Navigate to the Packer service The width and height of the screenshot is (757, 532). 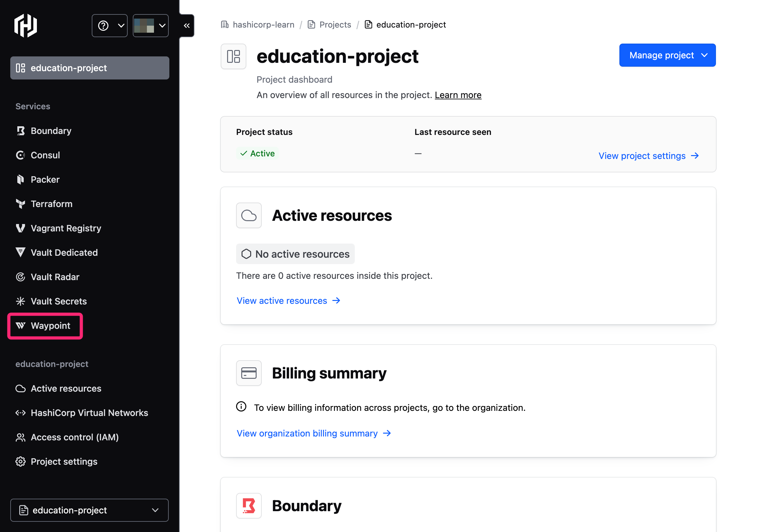[45, 179]
